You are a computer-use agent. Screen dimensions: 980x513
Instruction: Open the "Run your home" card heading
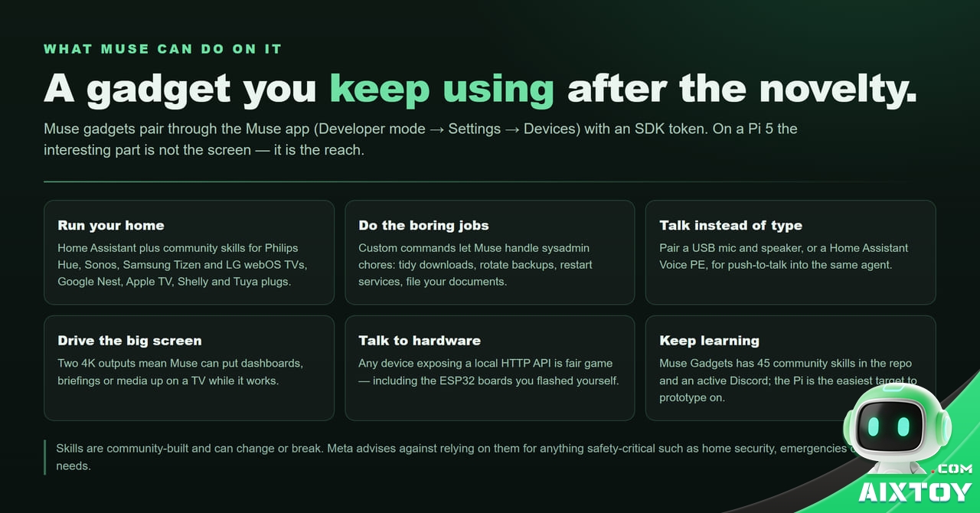pyautogui.click(x=111, y=225)
